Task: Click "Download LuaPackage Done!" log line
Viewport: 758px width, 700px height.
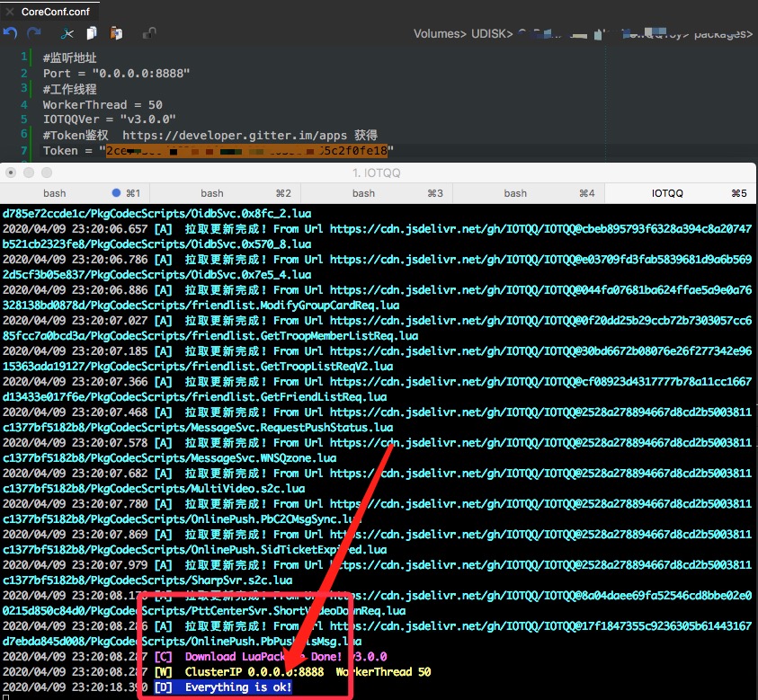Action: 263,657
